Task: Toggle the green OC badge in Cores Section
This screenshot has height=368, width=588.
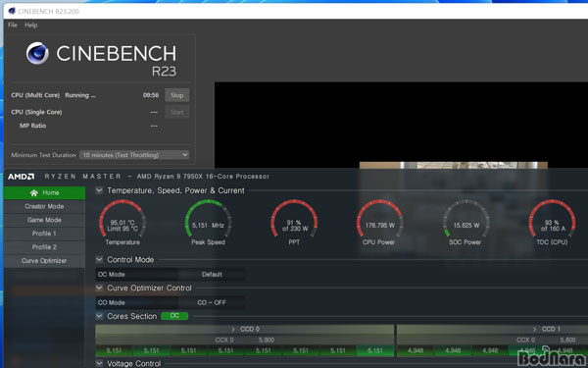Action: (x=174, y=316)
